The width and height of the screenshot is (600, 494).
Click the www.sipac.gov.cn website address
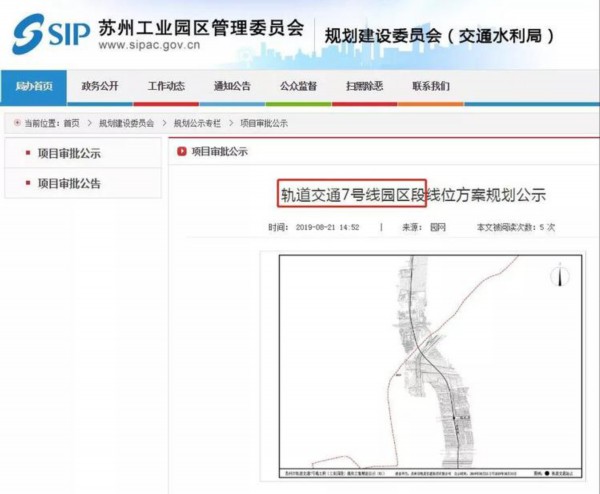pyautogui.click(x=149, y=45)
